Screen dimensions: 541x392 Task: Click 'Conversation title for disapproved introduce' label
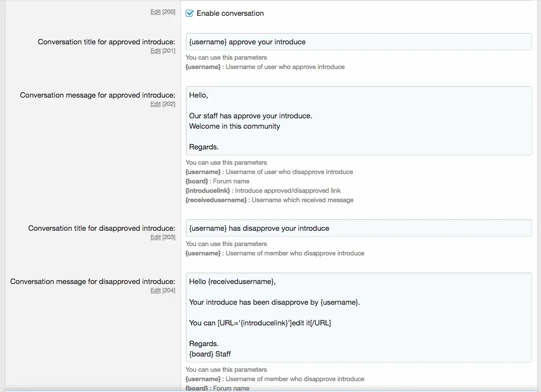tap(102, 228)
